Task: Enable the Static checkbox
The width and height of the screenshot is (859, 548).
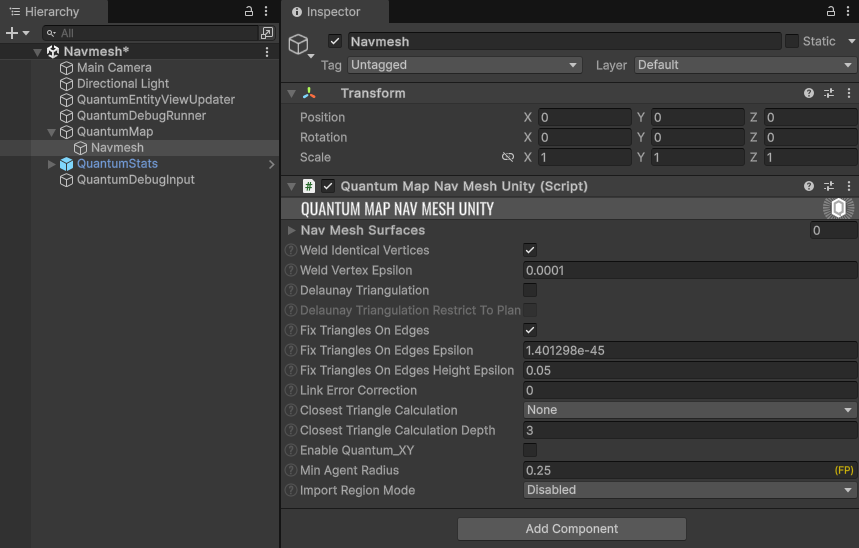Action: pos(792,41)
